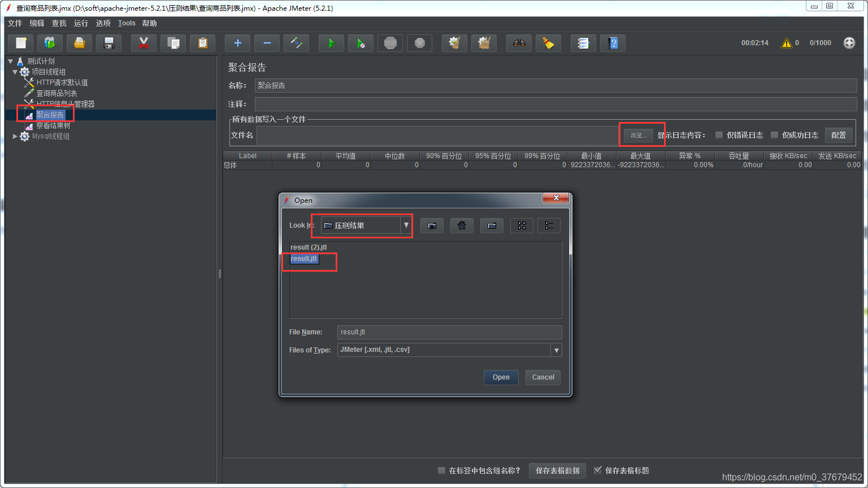Image resolution: width=868 pixels, height=488 pixels.
Task: Clear all results with the double broom icon
Action: pos(484,43)
